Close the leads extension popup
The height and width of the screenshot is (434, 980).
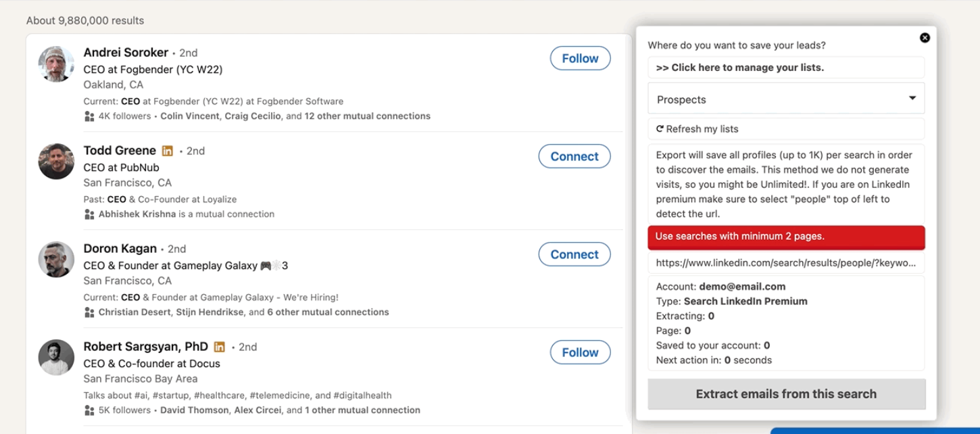tap(925, 38)
